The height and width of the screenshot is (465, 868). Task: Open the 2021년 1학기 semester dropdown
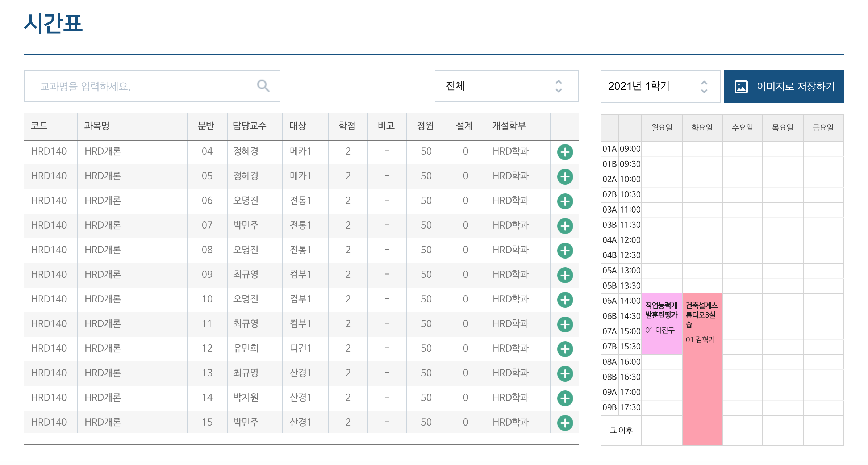660,87
